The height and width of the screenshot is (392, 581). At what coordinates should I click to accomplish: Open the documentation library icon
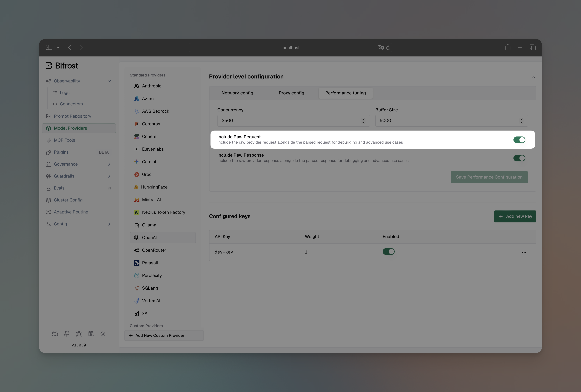point(91,333)
